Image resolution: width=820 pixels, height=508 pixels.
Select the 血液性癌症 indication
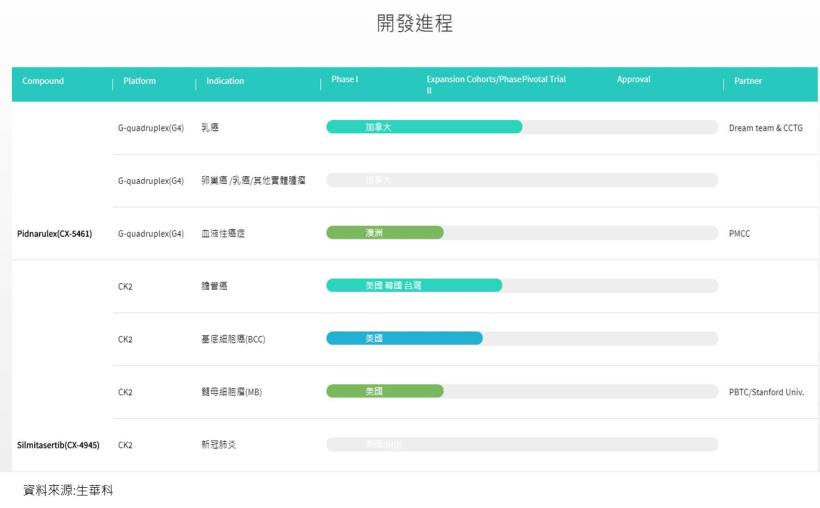point(223,233)
